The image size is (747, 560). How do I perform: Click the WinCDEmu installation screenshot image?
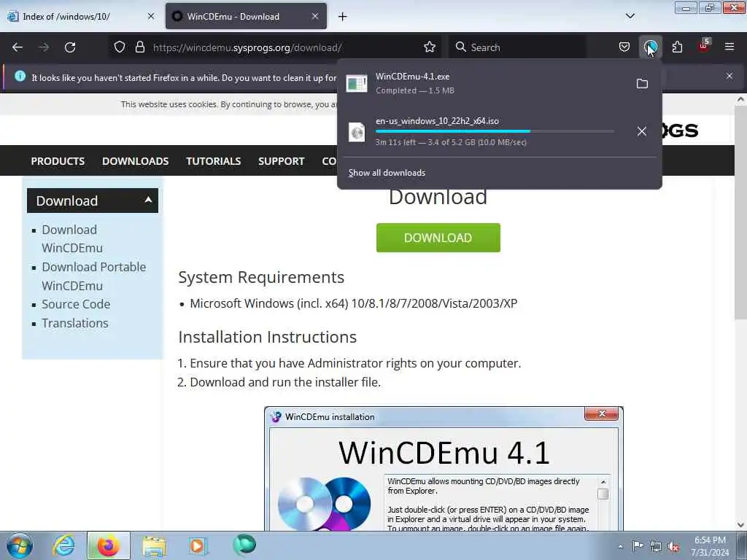coord(444,469)
